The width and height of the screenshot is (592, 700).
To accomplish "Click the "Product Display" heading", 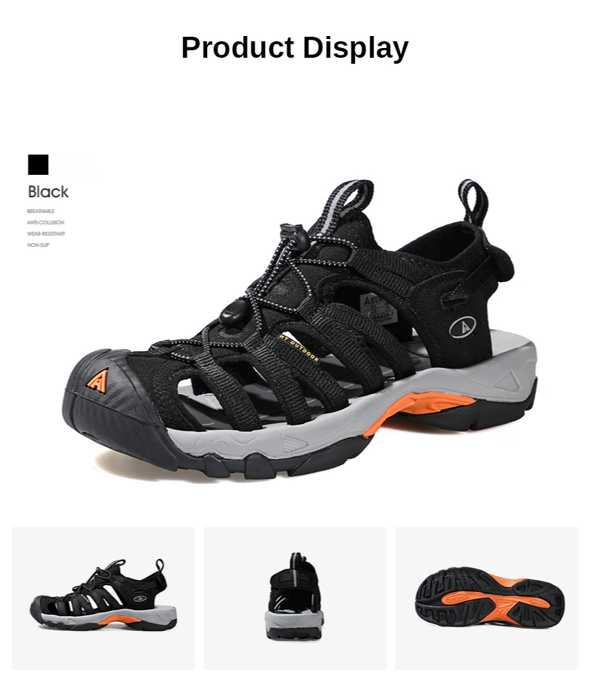I will tap(295, 48).
